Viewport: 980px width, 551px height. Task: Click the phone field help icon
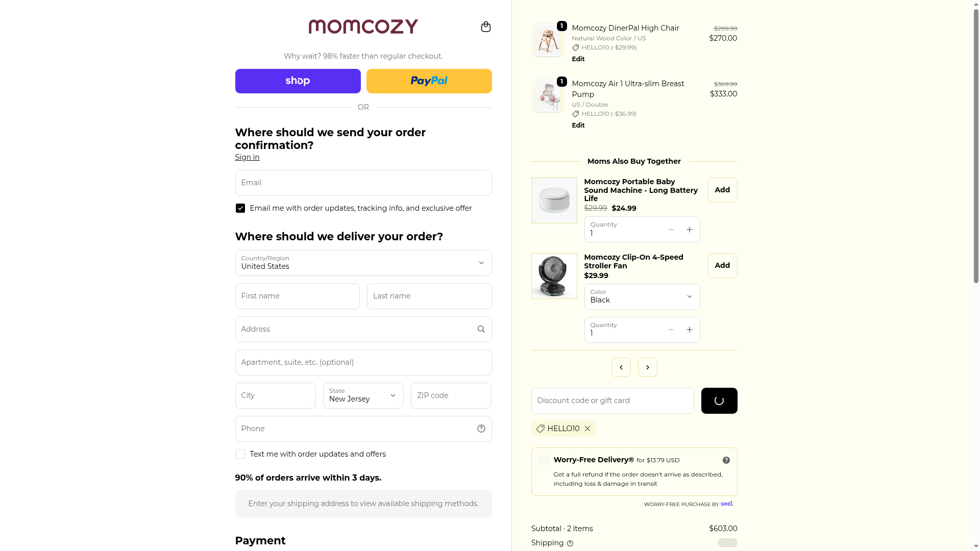[x=481, y=429]
